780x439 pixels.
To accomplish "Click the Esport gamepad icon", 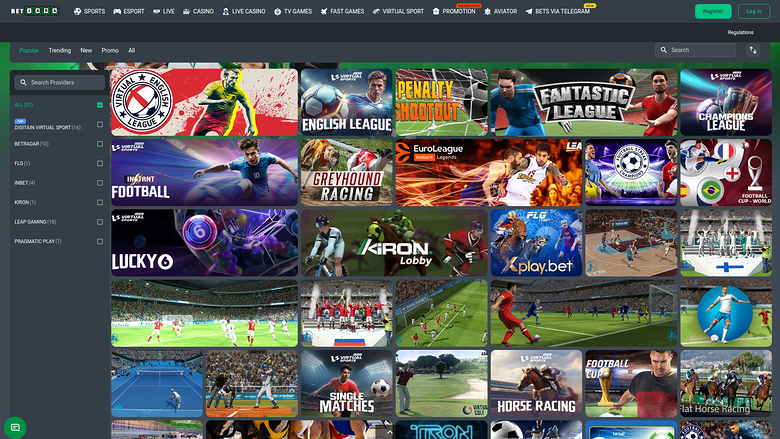I will [117, 11].
